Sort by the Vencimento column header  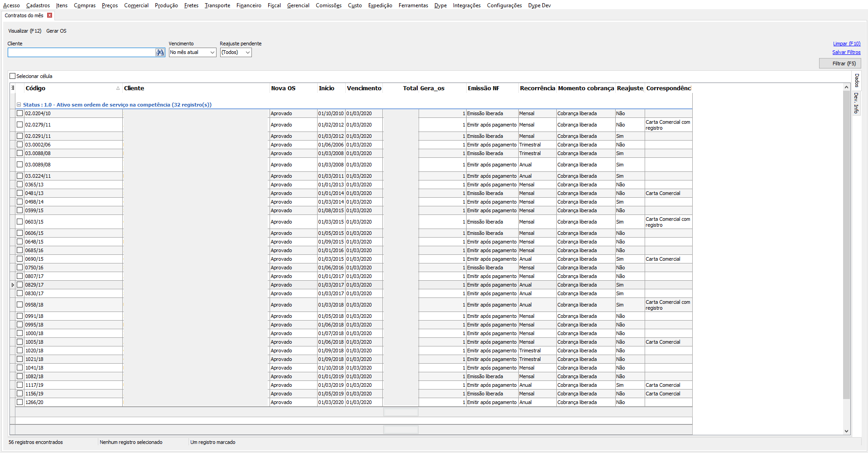[x=364, y=88]
